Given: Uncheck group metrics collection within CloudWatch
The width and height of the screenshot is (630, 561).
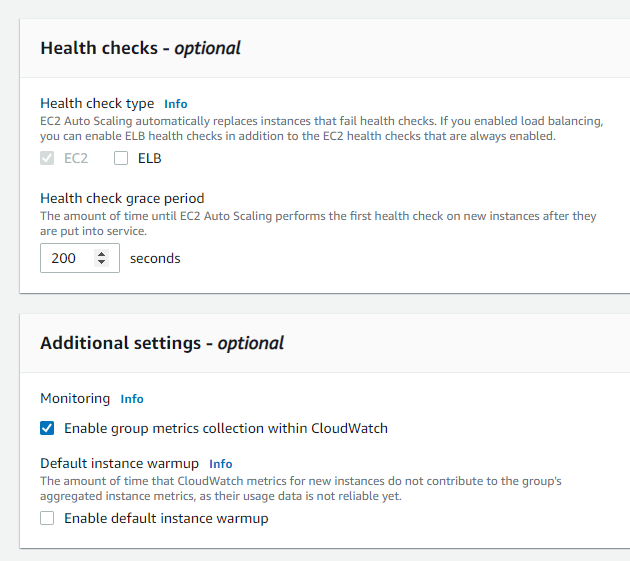Looking at the screenshot, I should coord(47,428).
